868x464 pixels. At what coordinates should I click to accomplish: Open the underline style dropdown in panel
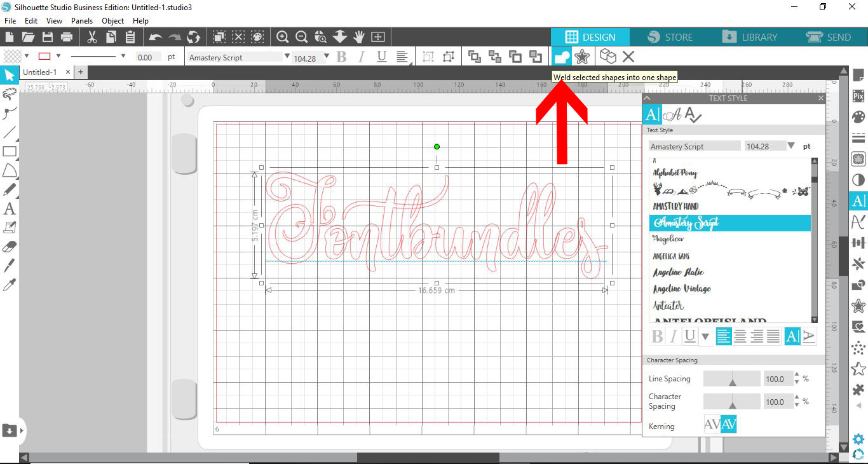pos(705,337)
